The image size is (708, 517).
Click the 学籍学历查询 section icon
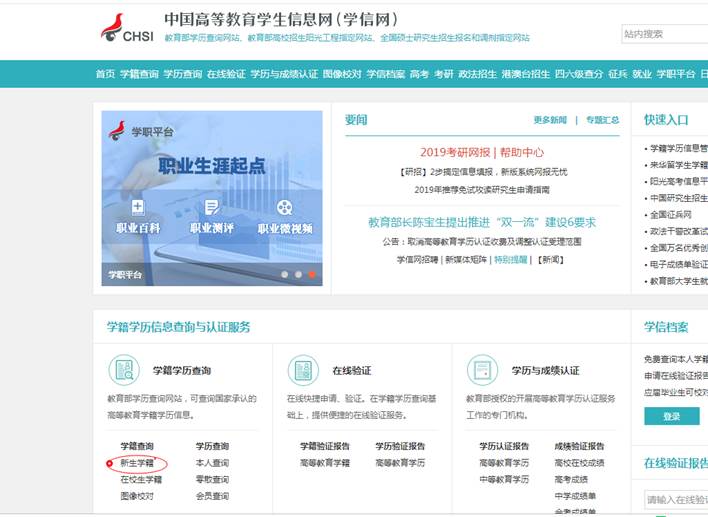point(125,371)
